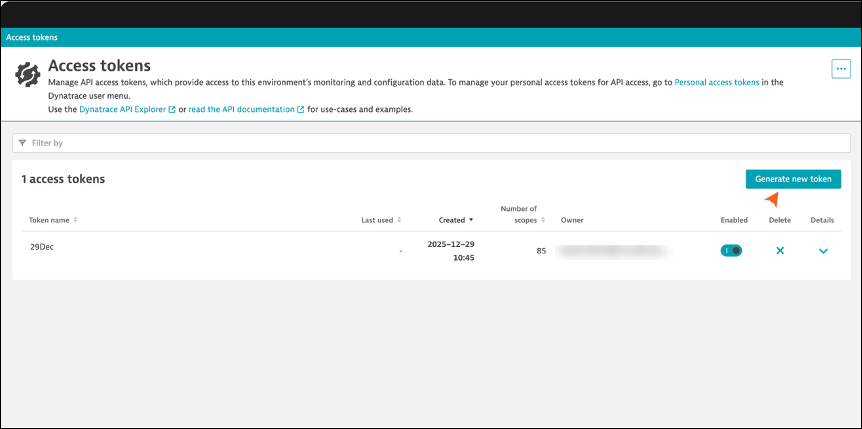Viewport: 862px width, 429px height.
Task: Click the Access tokens gear icon
Action: [28, 75]
